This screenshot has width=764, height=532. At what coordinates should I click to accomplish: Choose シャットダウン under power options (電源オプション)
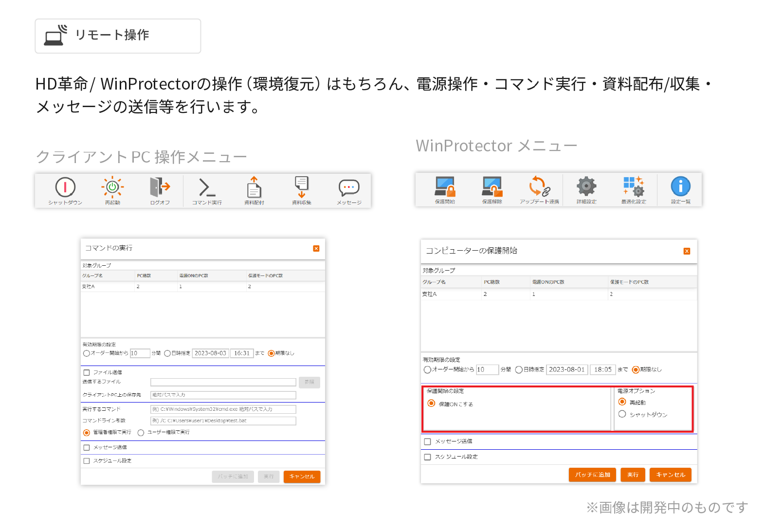coord(622,414)
